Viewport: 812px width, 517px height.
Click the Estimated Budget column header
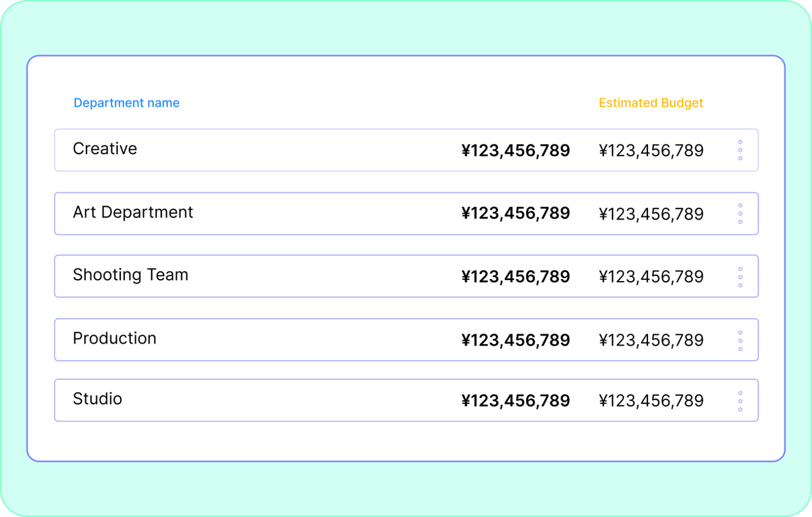(651, 103)
